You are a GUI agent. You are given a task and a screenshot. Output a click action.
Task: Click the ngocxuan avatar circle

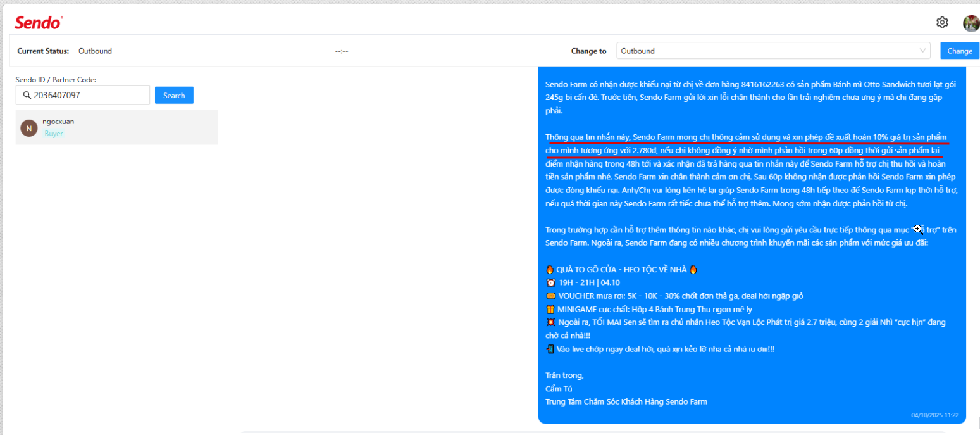tap(28, 128)
